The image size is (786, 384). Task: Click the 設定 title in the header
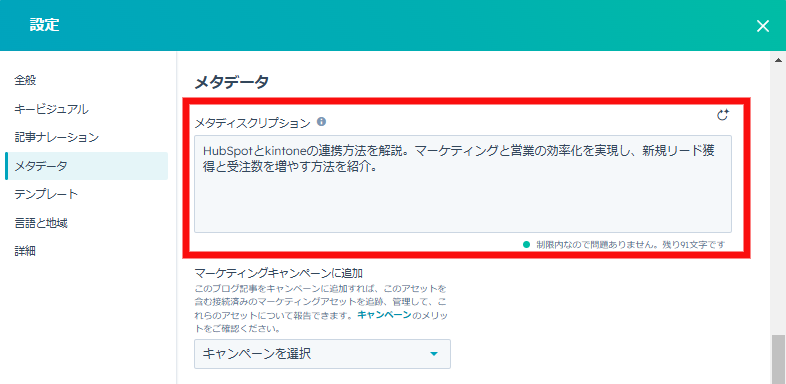44,25
